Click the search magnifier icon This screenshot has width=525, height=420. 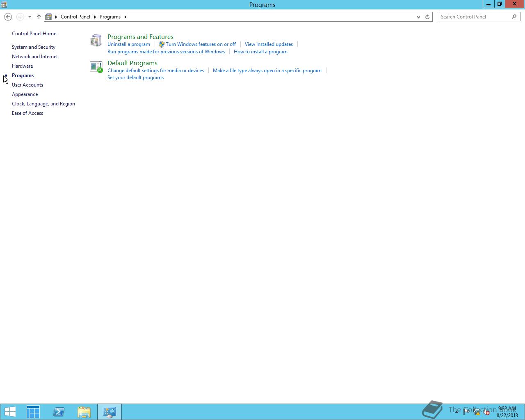[514, 17]
